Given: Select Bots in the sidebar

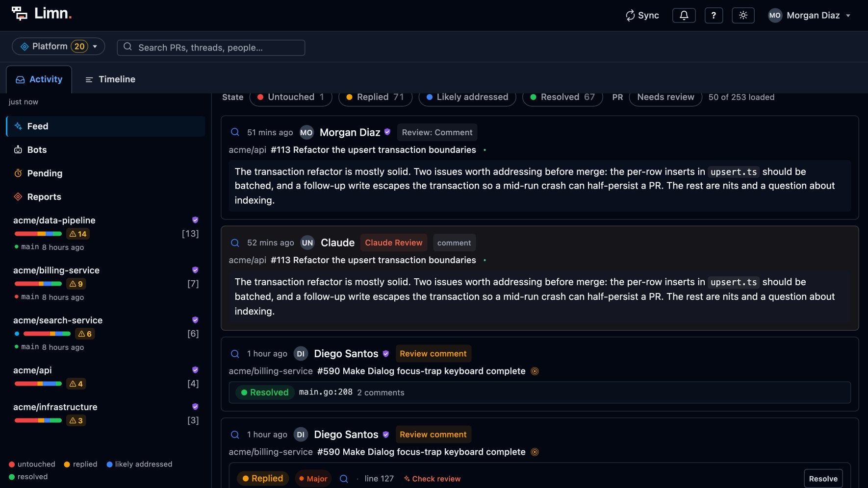Looking at the screenshot, I should [x=105, y=150].
